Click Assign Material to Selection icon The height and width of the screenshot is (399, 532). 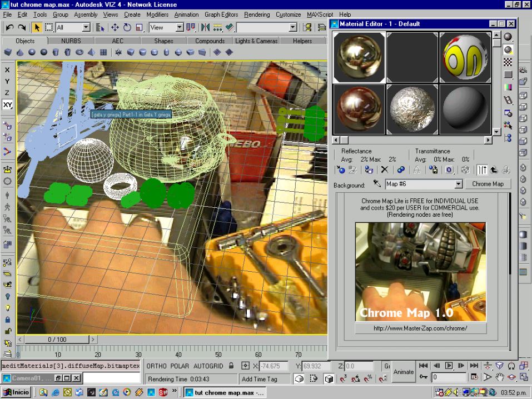(x=369, y=169)
